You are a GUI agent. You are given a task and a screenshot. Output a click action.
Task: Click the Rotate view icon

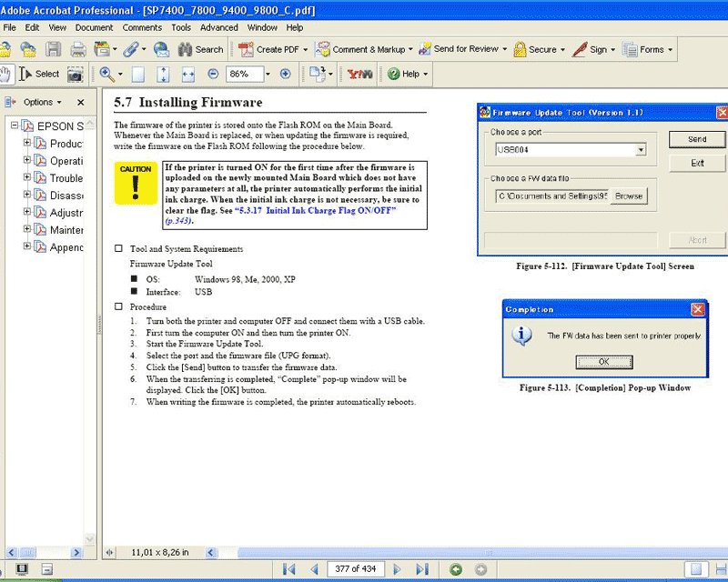318,75
